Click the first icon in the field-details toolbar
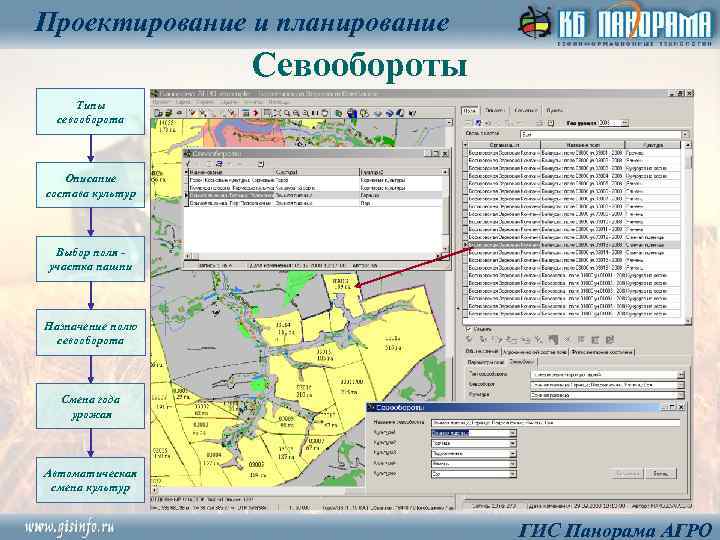This screenshot has width=720, height=540. pyautogui.click(x=469, y=340)
